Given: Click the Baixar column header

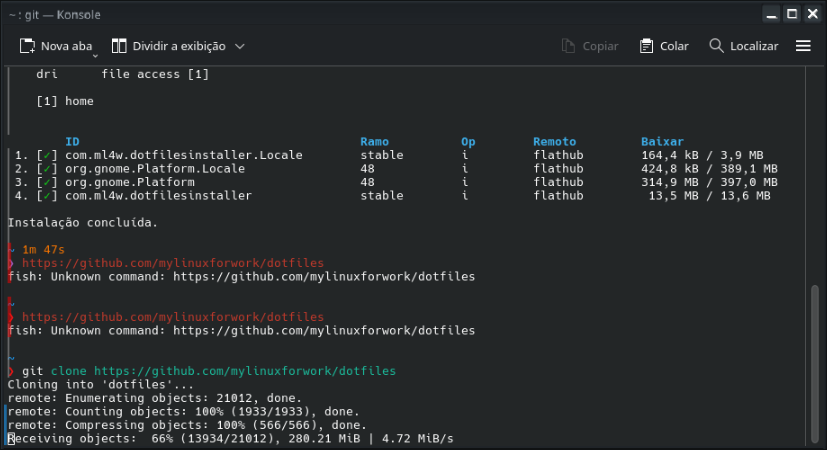Looking at the screenshot, I should point(662,142).
